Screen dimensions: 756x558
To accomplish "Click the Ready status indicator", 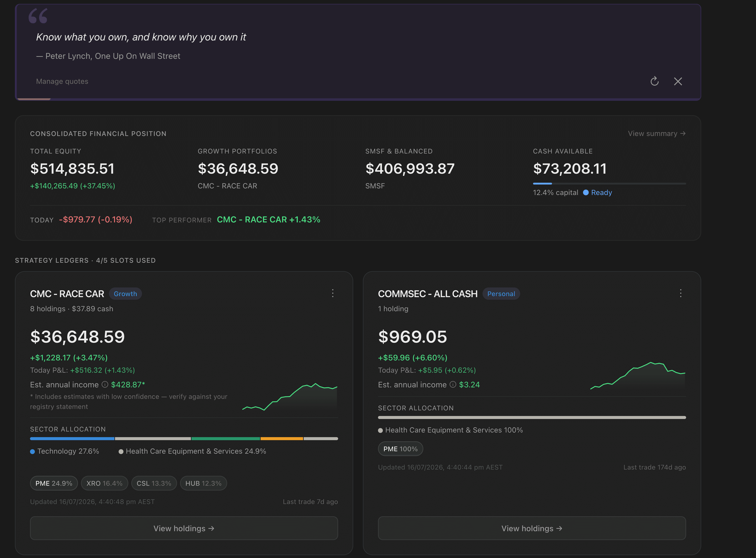I will coord(597,193).
